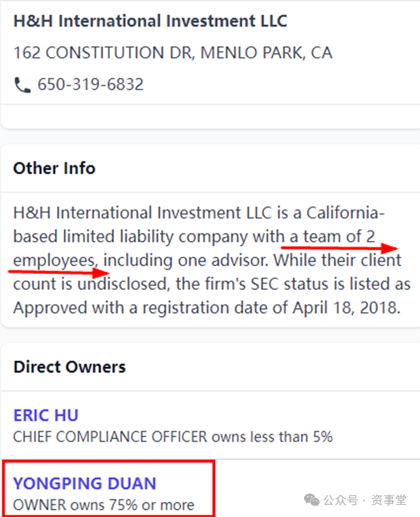Call the phone number 650-319-6832

[90, 84]
